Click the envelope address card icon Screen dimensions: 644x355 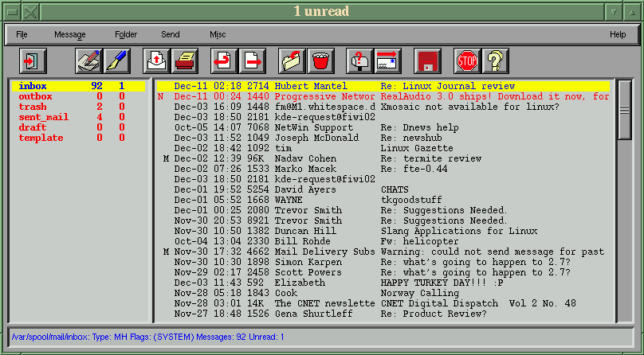click(x=388, y=60)
